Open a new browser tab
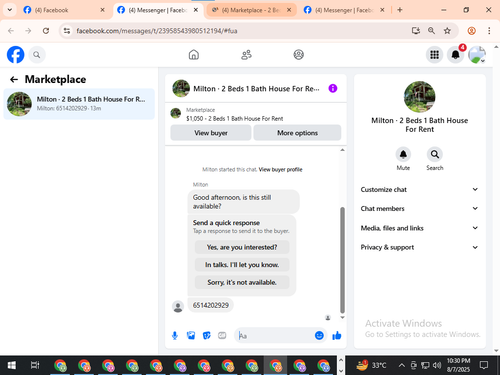Screen dimensions: 500x375 [x=400, y=10]
